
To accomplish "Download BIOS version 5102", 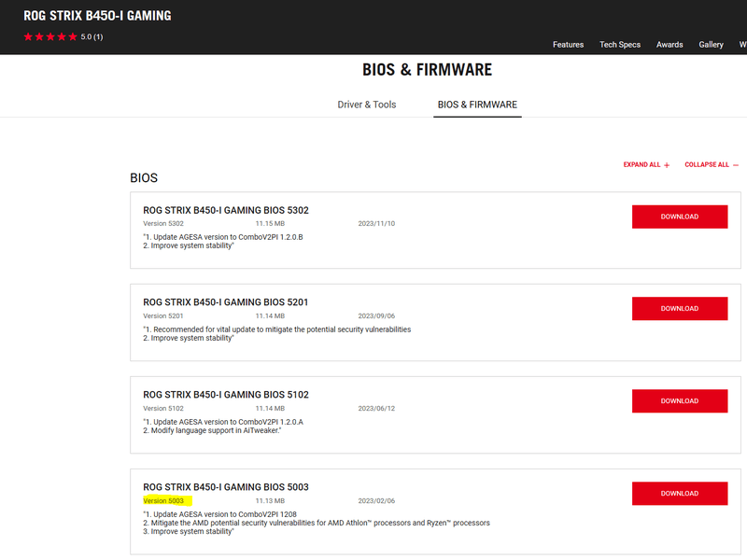I will click(680, 401).
